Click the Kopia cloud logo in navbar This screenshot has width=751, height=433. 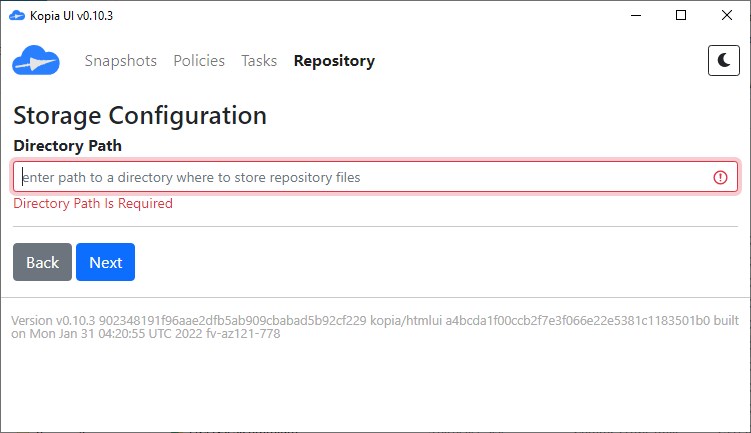[x=36, y=61]
